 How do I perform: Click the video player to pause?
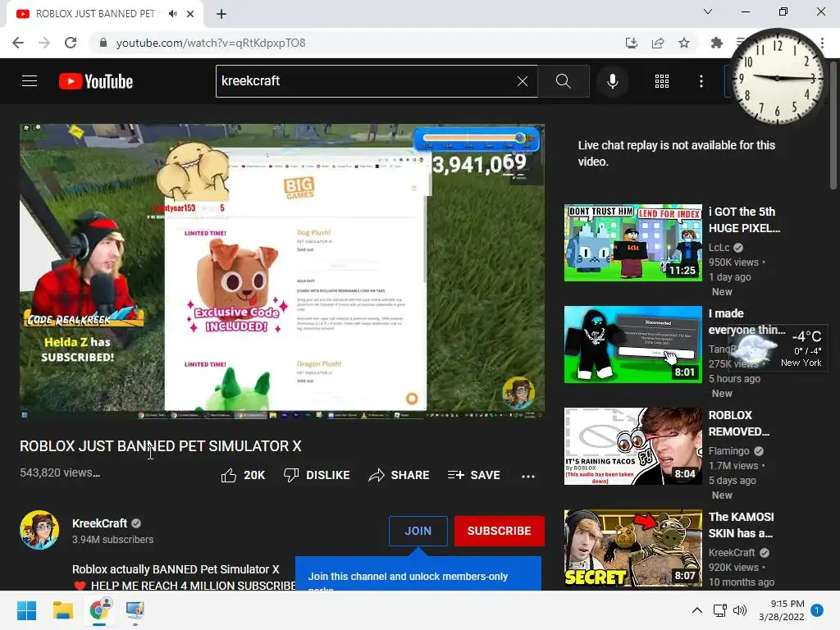(x=282, y=272)
